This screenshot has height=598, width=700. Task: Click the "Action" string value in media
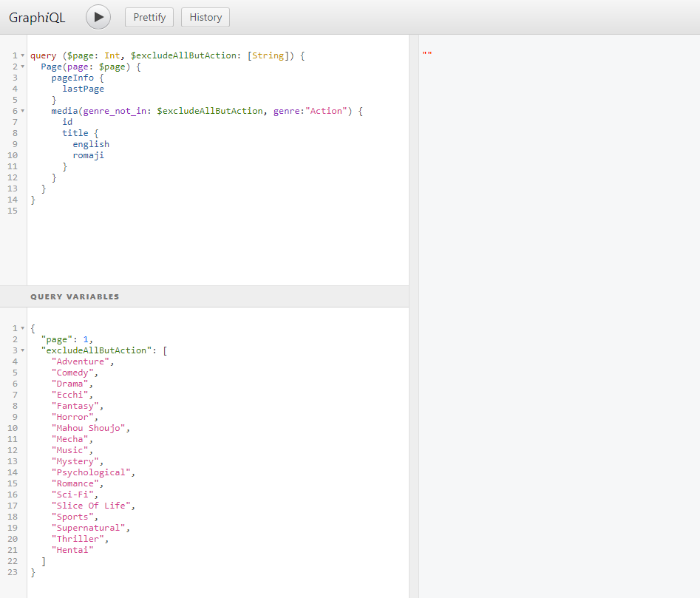coord(326,111)
